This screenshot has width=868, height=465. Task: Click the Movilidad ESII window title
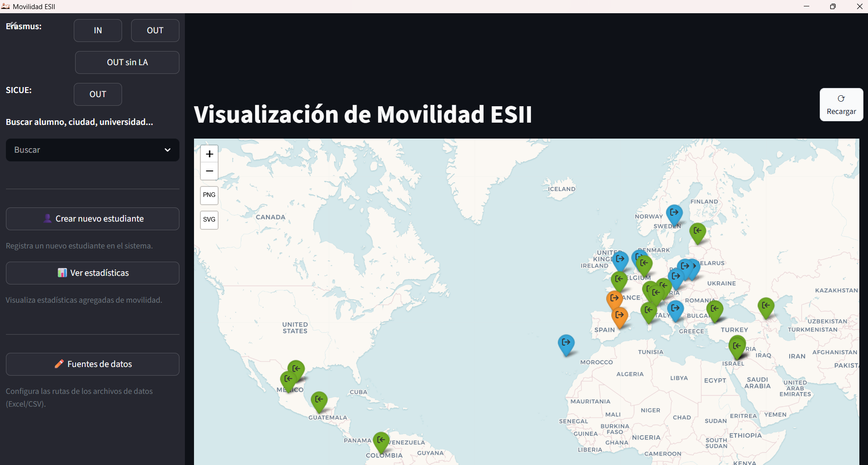(x=34, y=6)
